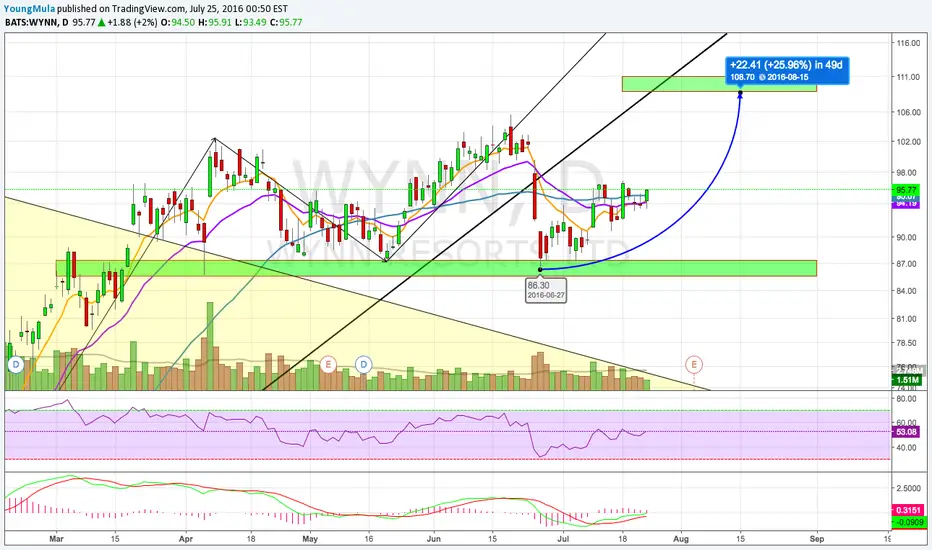Click the Jul date on time axis
The image size is (932, 550).
563,539
